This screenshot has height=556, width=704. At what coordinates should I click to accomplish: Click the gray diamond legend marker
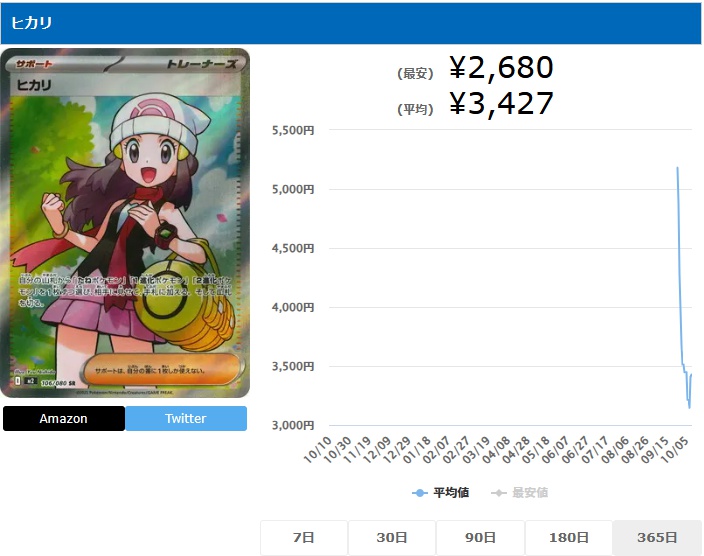pos(498,493)
